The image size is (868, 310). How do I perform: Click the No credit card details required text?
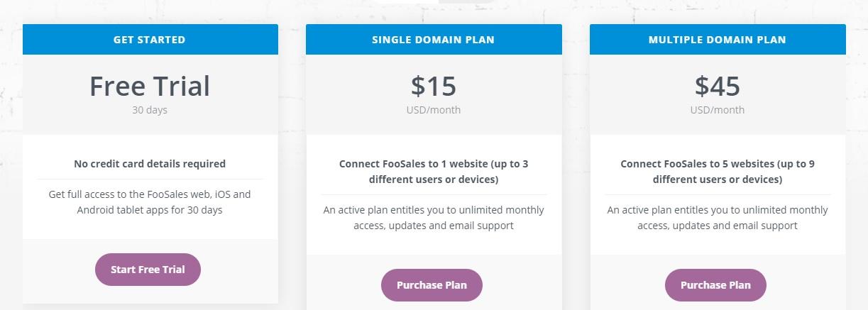pos(150,164)
